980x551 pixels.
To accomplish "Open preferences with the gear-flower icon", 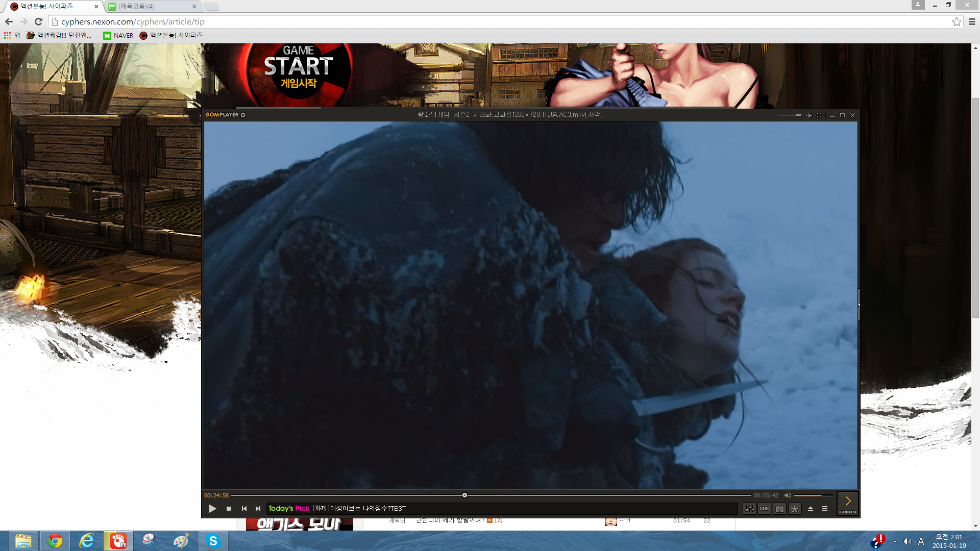I will pos(795,509).
